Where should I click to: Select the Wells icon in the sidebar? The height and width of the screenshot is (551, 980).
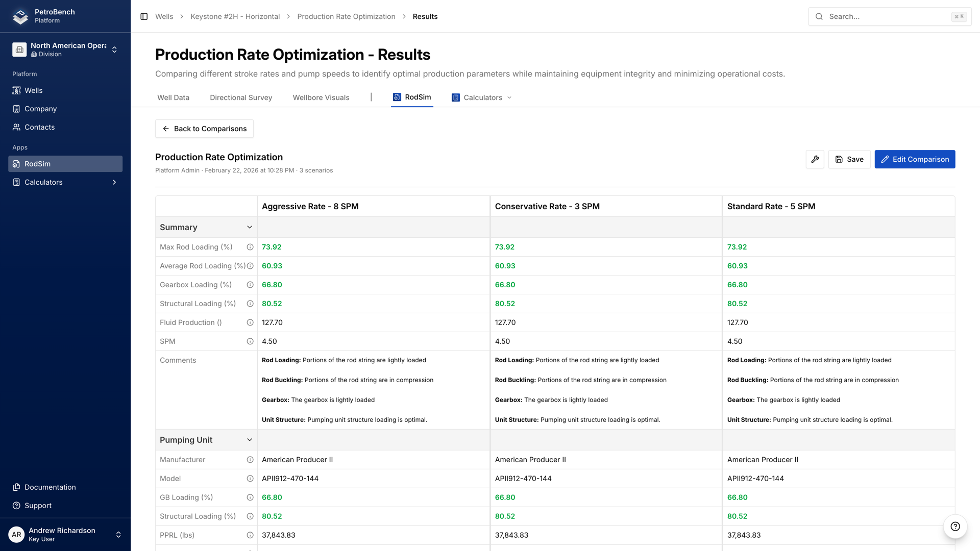(x=17, y=90)
